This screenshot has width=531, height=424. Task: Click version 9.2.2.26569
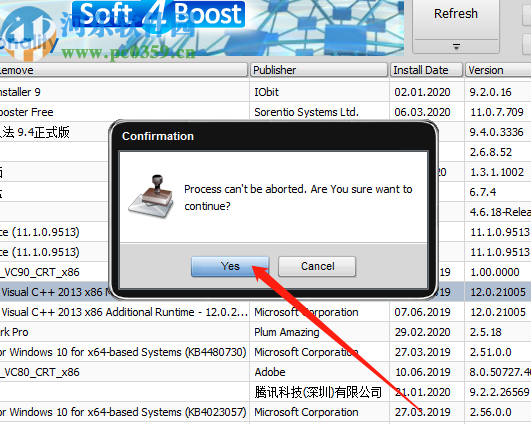click(x=499, y=392)
